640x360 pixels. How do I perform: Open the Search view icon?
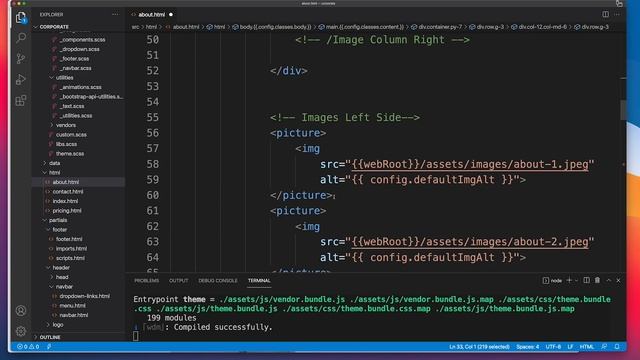coord(21,38)
